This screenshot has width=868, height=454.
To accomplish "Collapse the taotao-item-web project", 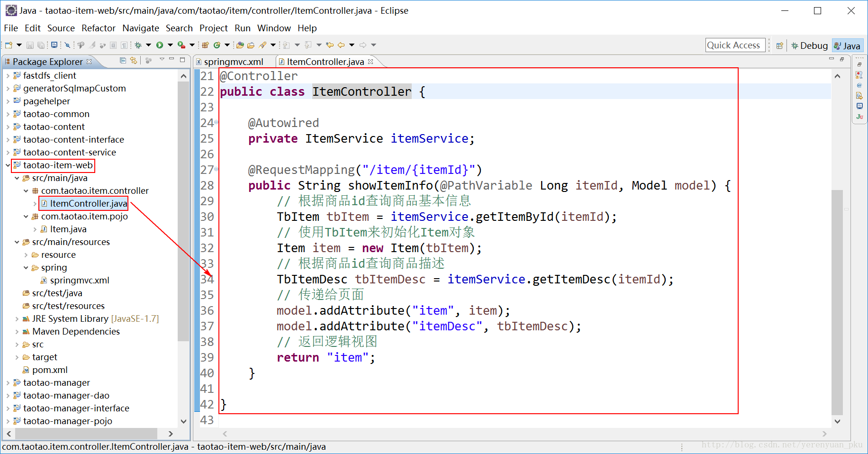I will [8, 165].
